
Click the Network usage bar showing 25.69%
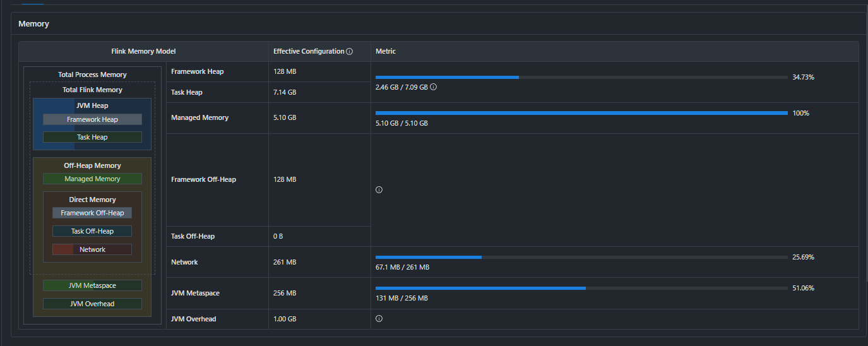pos(581,257)
